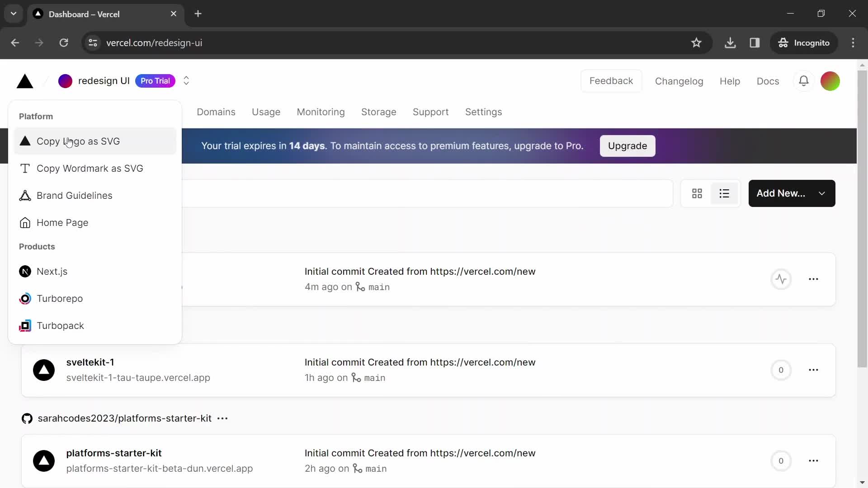Select Turborepo product icon
Screen dimensions: 868x488
(24, 298)
